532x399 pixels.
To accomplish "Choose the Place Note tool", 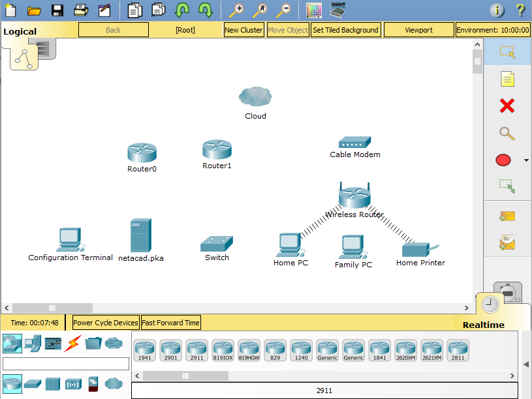I will [507, 79].
